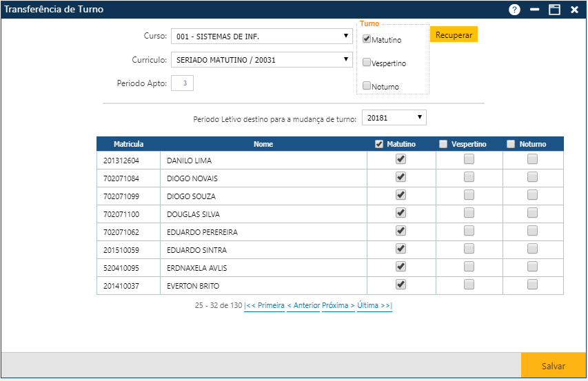The width and height of the screenshot is (588, 381).
Task: Maximize the Transferência de Turno window
Action: (554, 10)
